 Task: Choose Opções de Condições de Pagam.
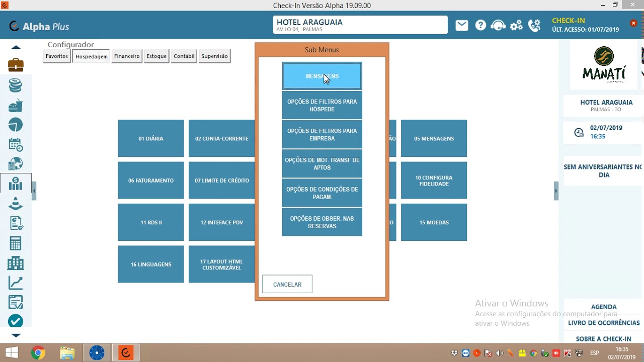322,193
